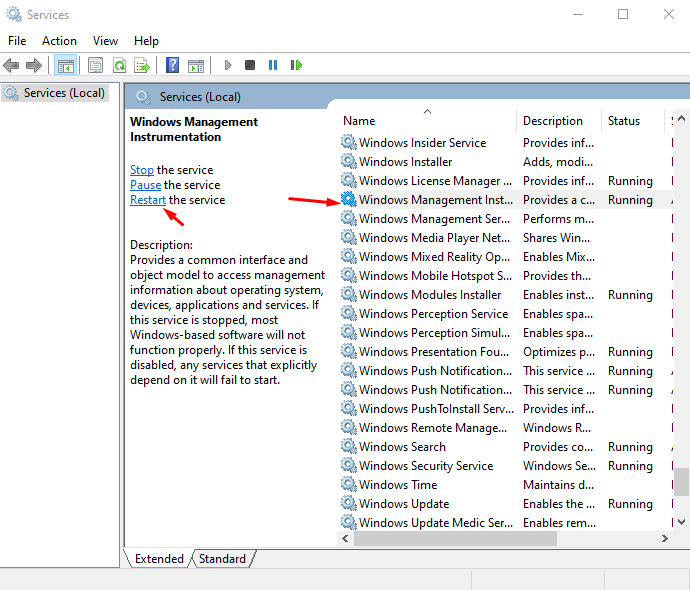Click the 'Maintains d...' description cell
The width and height of the screenshot is (690, 590).
[558, 484]
